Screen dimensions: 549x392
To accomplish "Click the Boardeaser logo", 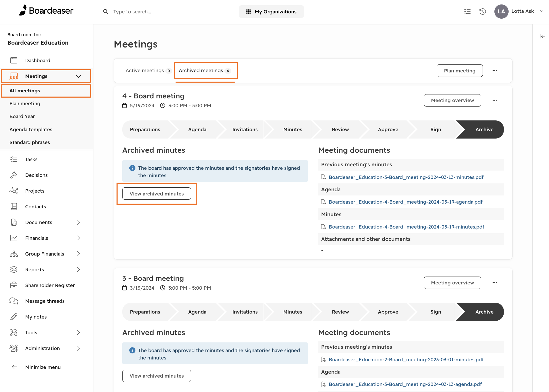I will click(x=46, y=10).
